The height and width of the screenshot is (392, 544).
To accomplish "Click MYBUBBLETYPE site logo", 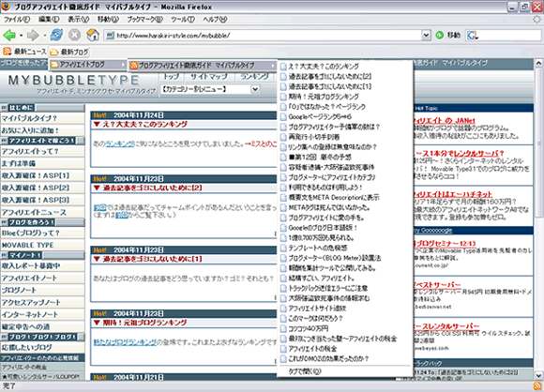I will (x=74, y=80).
